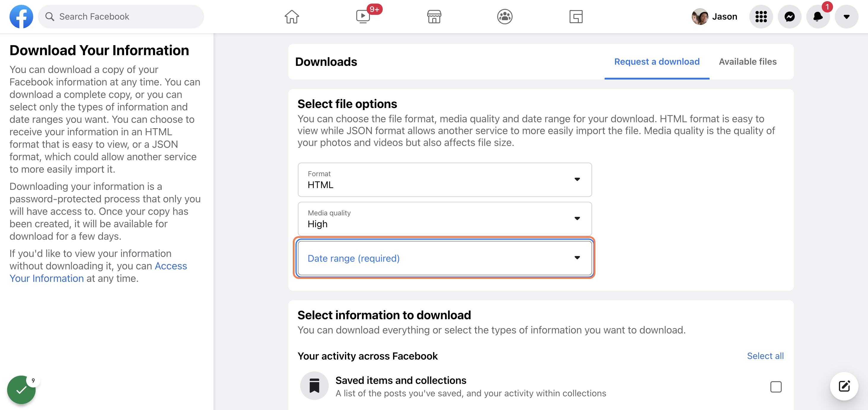This screenshot has width=868, height=410.
Task: Open the Media quality dropdown
Action: pyautogui.click(x=445, y=219)
